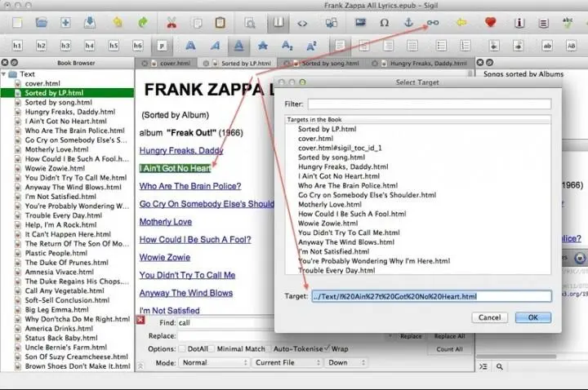Toggle the Auto-Tokenise checkbox

pyautogui.click(x=268, y=348)
